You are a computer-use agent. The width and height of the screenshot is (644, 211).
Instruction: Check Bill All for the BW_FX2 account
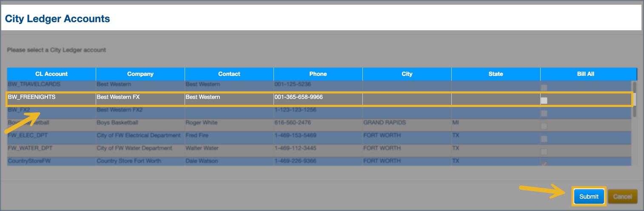click(544, 113)
